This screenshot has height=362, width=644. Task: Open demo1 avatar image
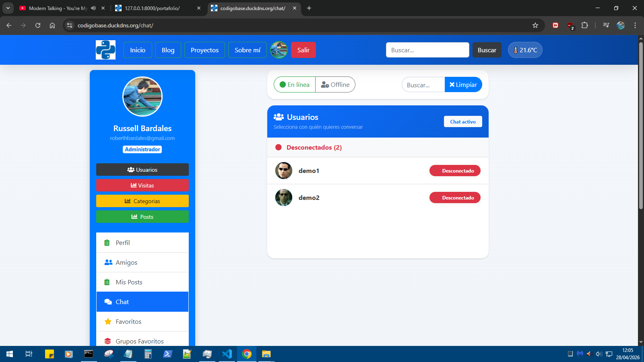[x=284, y=171]
